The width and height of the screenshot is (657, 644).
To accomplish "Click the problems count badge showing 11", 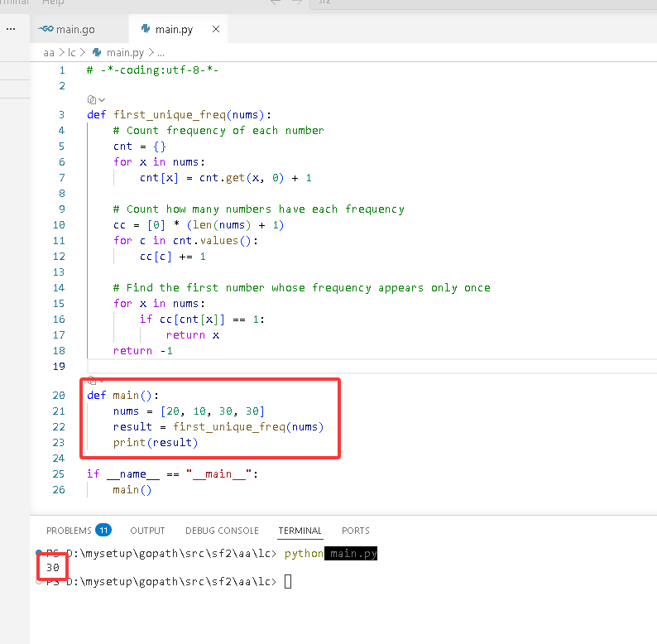I will pyautogui.click(x=103, y=531).
